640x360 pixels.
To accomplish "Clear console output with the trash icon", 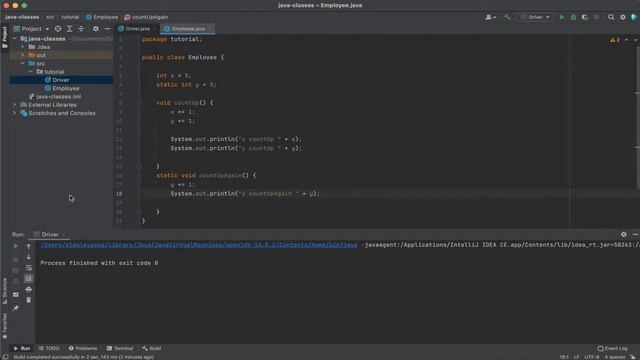I will [29, 300].
